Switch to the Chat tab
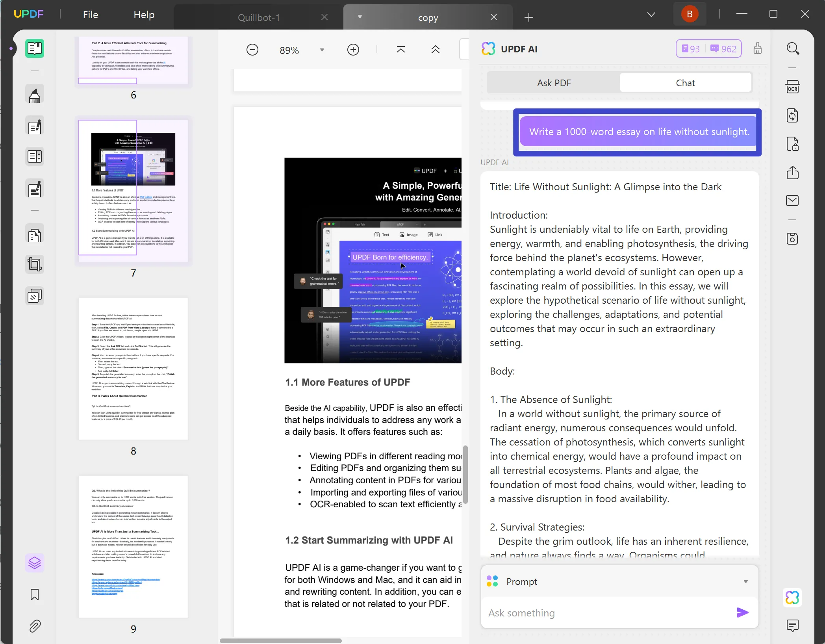Viewport: 825px width, 644px height. (685, 83)
